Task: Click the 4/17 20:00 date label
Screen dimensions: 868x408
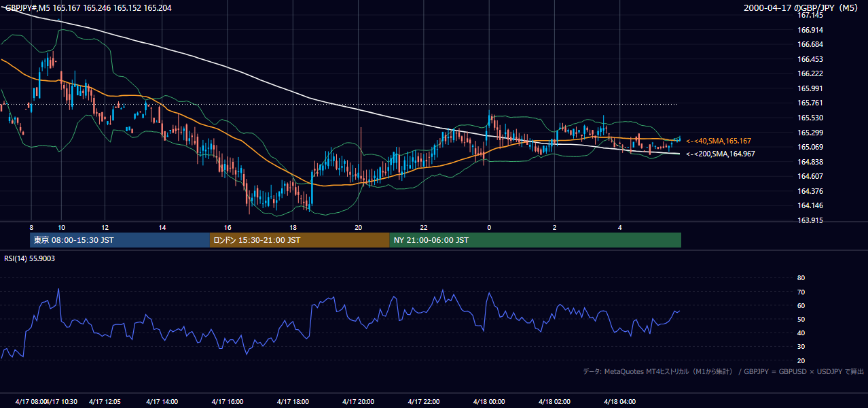Action: [x=359, y=402]
